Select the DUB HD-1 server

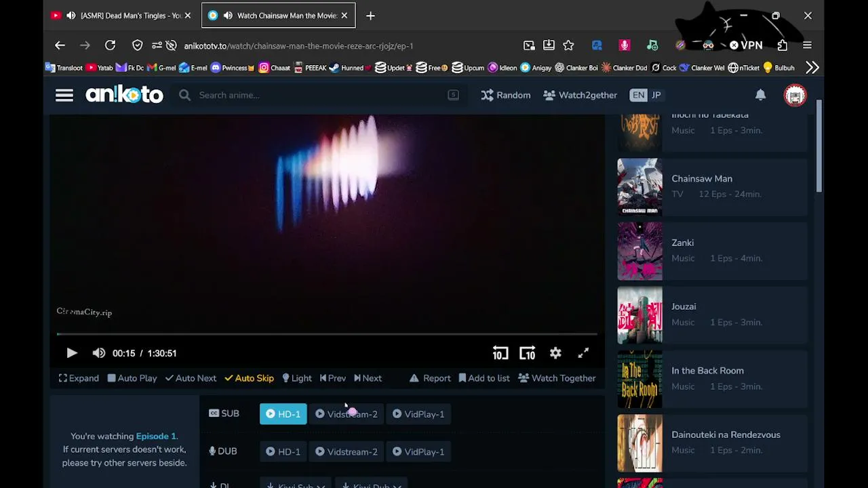click(283, 452)
